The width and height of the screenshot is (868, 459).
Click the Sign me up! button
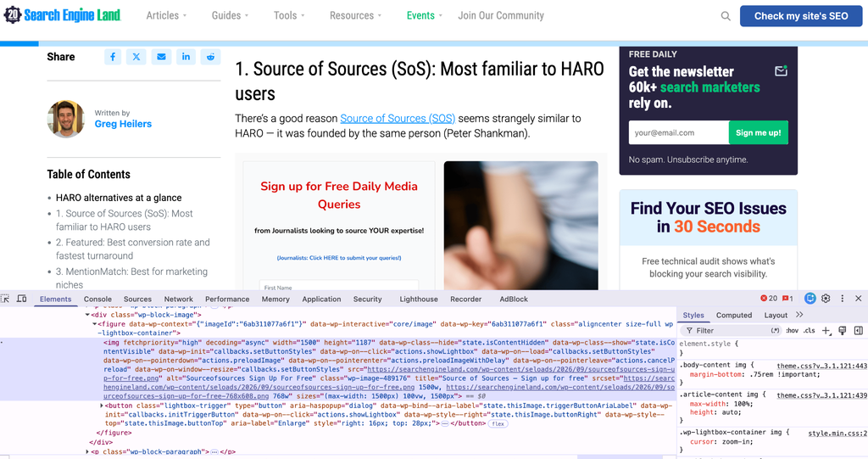point(758,132)
